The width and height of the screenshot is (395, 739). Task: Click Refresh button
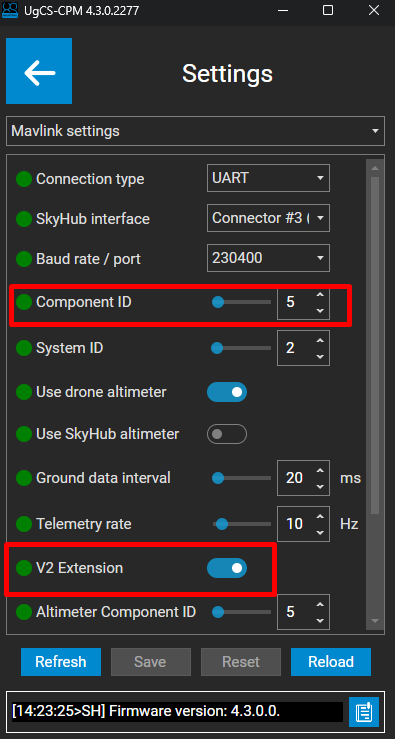pos(61,662)
